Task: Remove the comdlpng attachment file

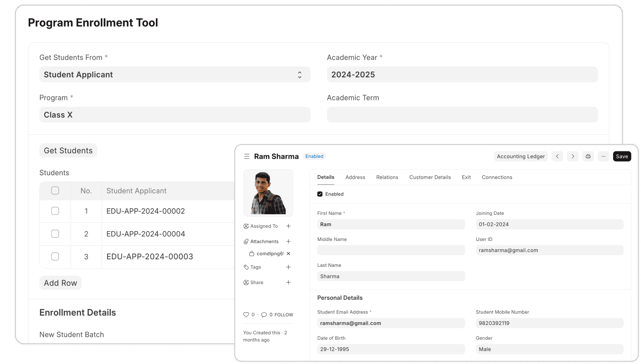Action: (288, 254)
